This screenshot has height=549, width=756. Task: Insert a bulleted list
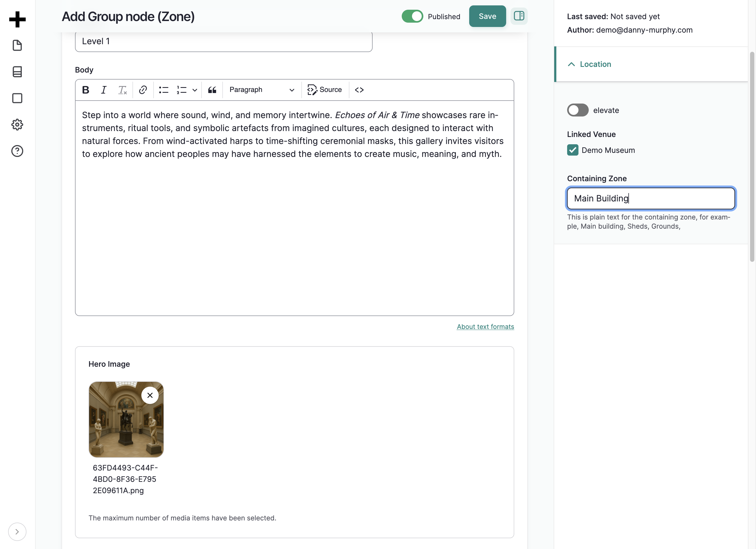[164, 90]
